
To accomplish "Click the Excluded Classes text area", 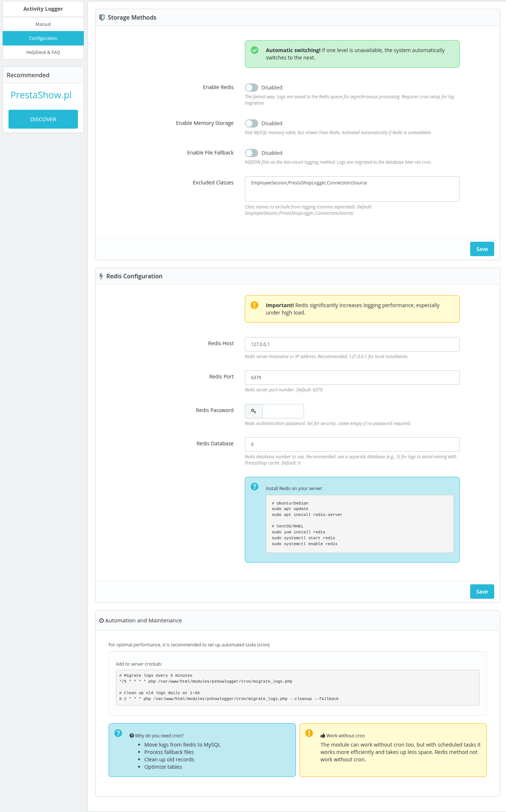I will (x=352, y=189).
